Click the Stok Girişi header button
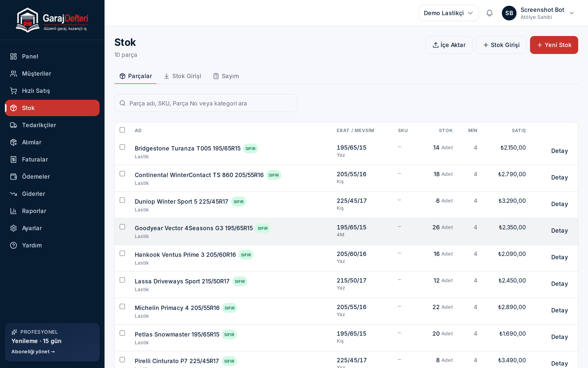Screen dimensions: 588x368 [x=501, y=45]
